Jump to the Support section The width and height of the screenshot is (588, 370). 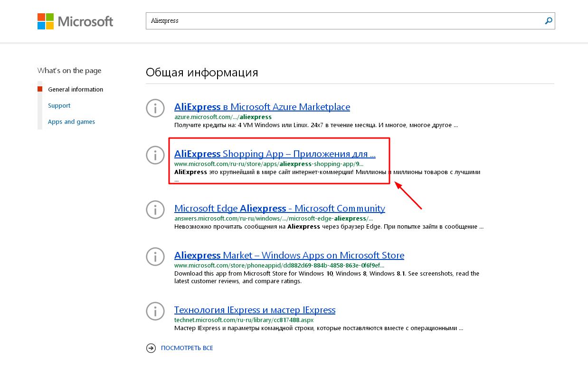59,105
